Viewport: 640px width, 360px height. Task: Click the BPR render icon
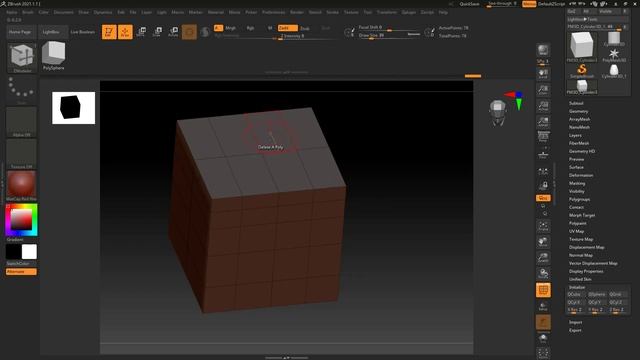pos(543,50)
